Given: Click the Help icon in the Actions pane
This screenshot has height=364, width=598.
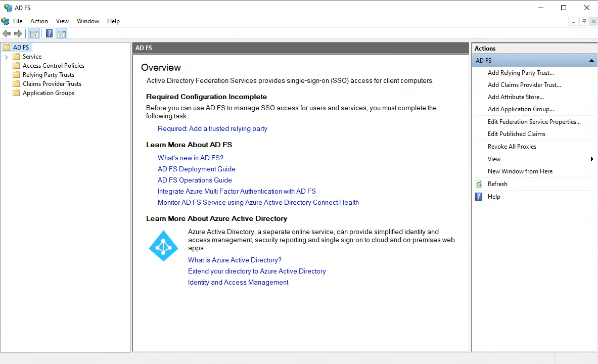Looking at the screenshot, I should coord(479,197).
